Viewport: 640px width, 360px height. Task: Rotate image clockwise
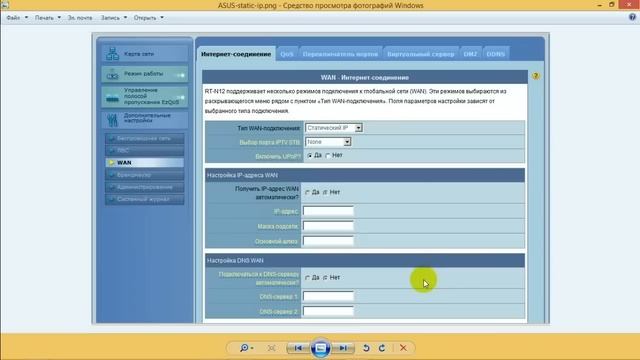coord(382,348)
